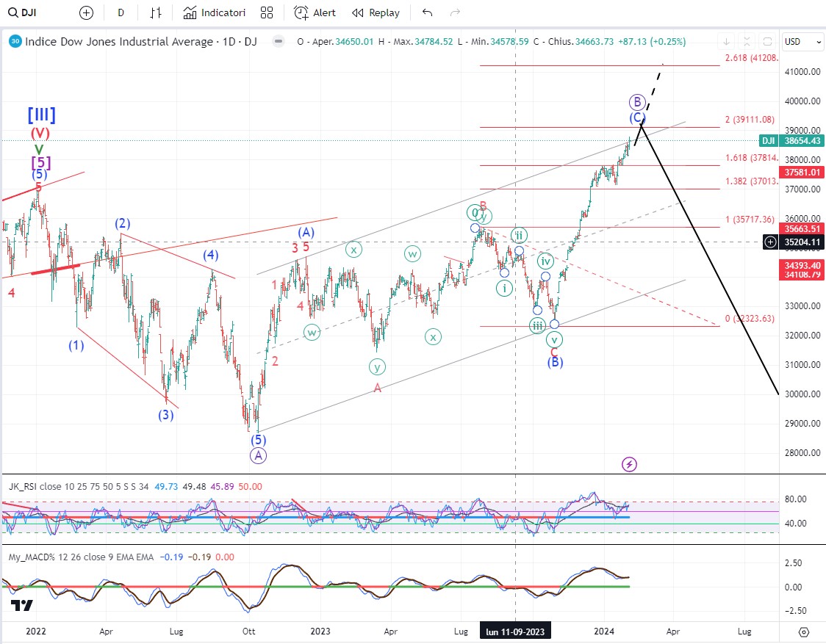Click the 2023 label on the time axis

tap(320, 632)
